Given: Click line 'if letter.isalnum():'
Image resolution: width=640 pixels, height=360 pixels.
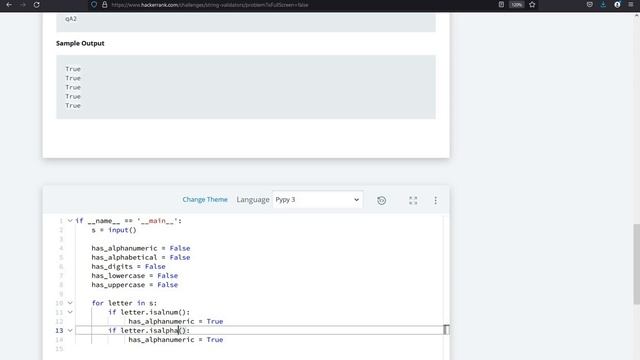Looking at the screenshot, I should 149,312.
